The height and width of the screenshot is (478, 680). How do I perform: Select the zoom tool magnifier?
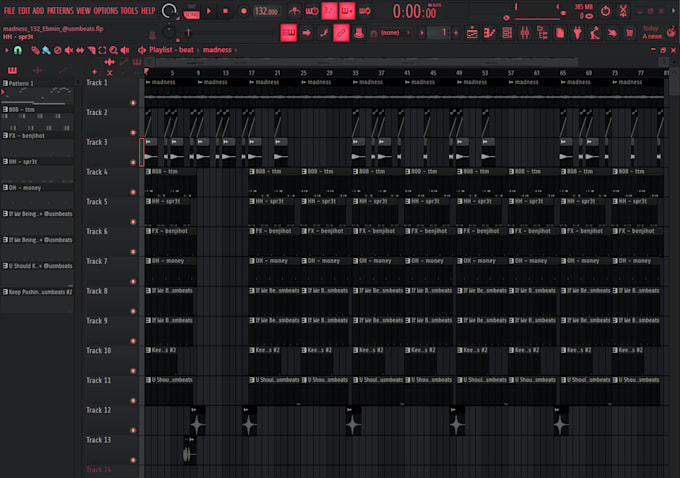point(114,50)
